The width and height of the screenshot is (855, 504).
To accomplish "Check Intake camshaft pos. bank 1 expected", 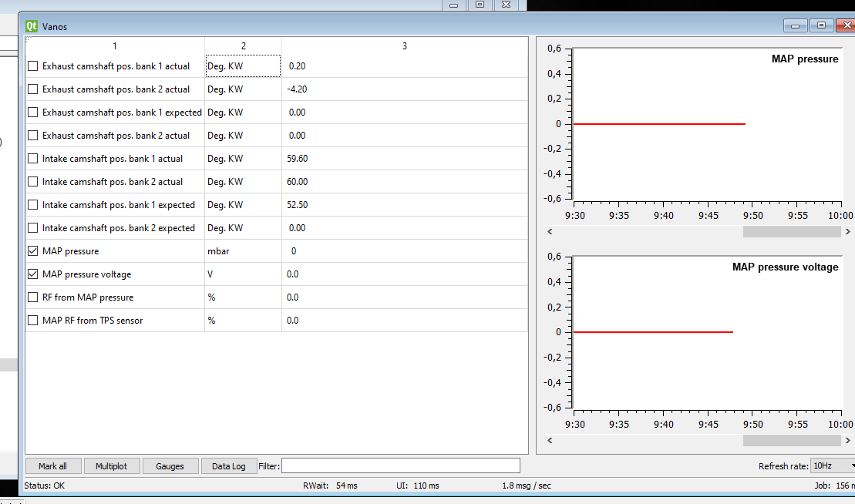I will tap(32, 205).
